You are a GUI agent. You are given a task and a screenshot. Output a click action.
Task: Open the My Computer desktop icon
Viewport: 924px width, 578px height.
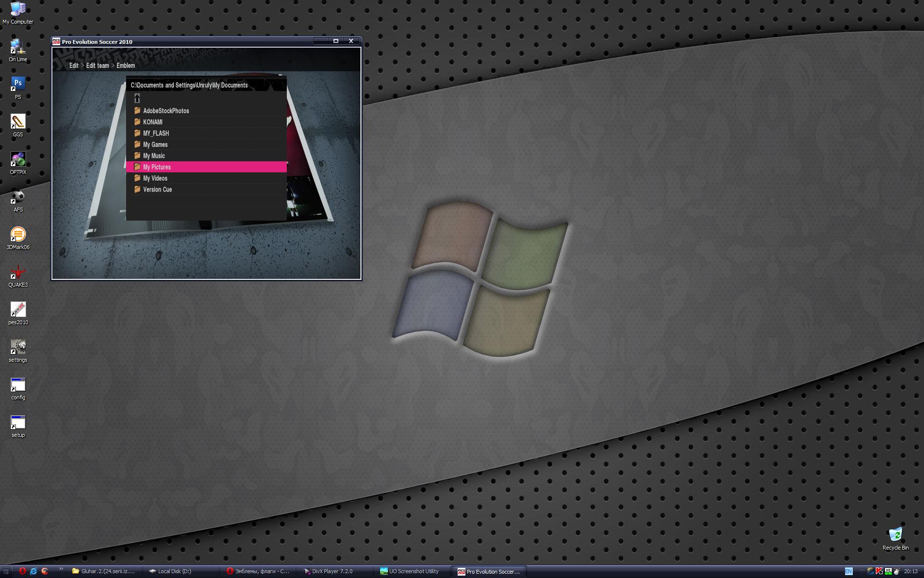[x=18, y=9]
